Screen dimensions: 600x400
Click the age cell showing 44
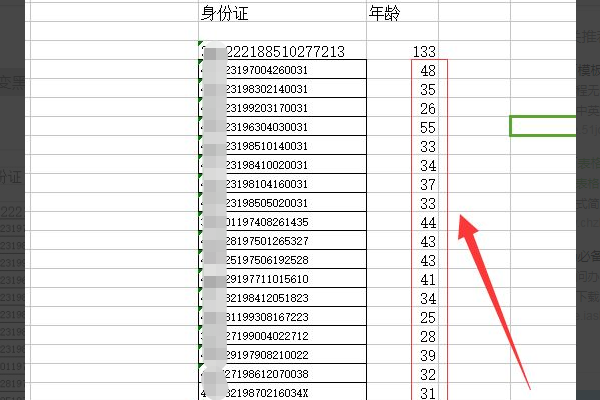tap(403, 221)
